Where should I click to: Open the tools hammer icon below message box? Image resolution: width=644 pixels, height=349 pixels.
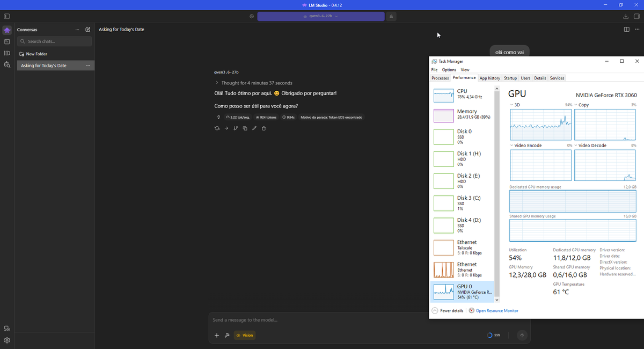click(227, 335)
